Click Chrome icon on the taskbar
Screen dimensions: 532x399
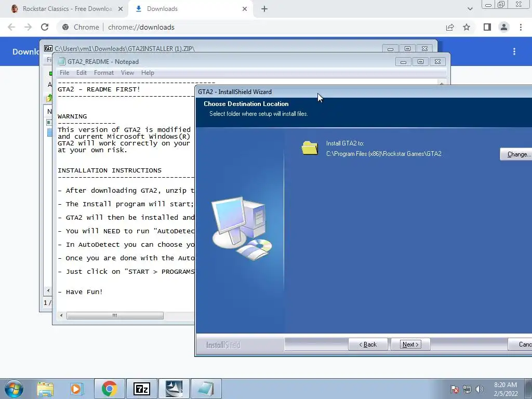pyautogui.click(x=109, y=389)
